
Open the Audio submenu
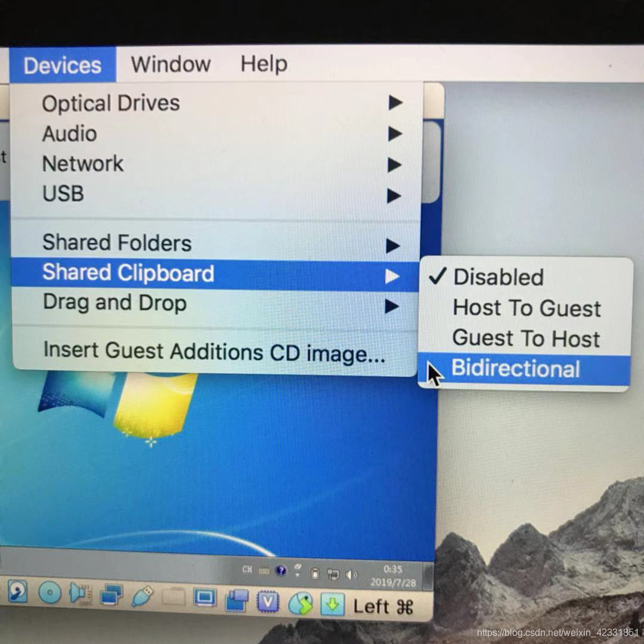(216, 134)
